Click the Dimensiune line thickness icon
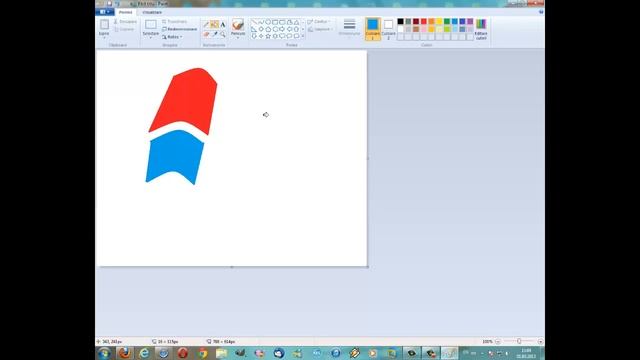The width and height of the screenshot is (640, 360). pyautogui.click(x=349, y=24)
